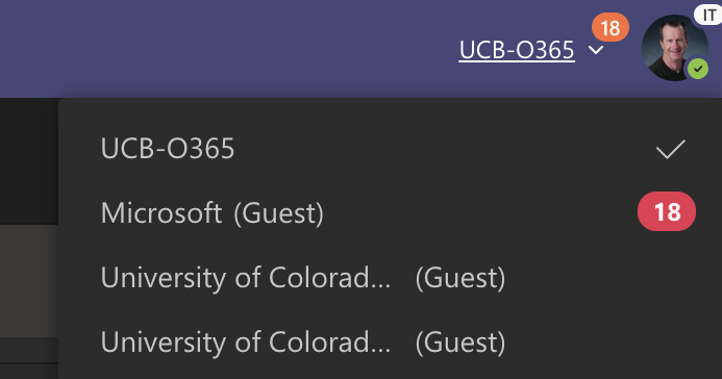Click (Guest) label of bottom University entry
The width and height of the screenshot is (722, 379).
[x=460, y=342]
